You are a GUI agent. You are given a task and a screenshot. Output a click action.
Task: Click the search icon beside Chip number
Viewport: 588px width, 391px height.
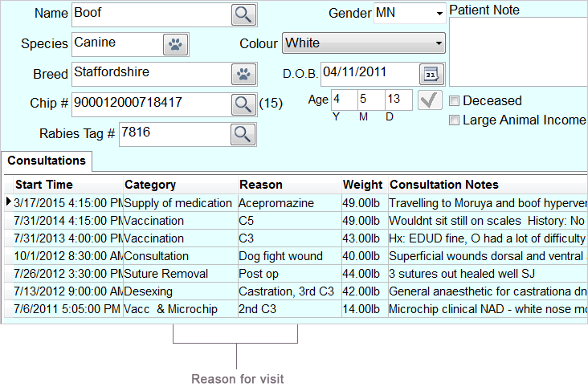pos(243,104)
